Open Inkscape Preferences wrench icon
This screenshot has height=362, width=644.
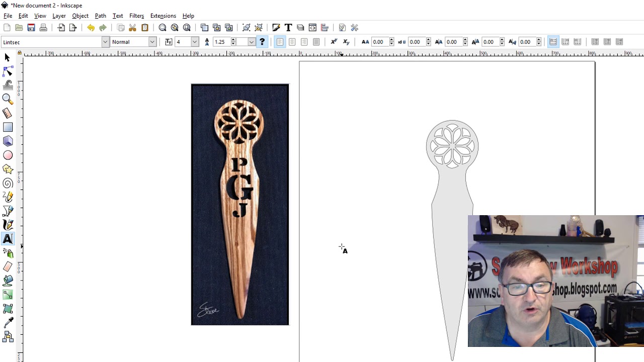coord(354,28)
